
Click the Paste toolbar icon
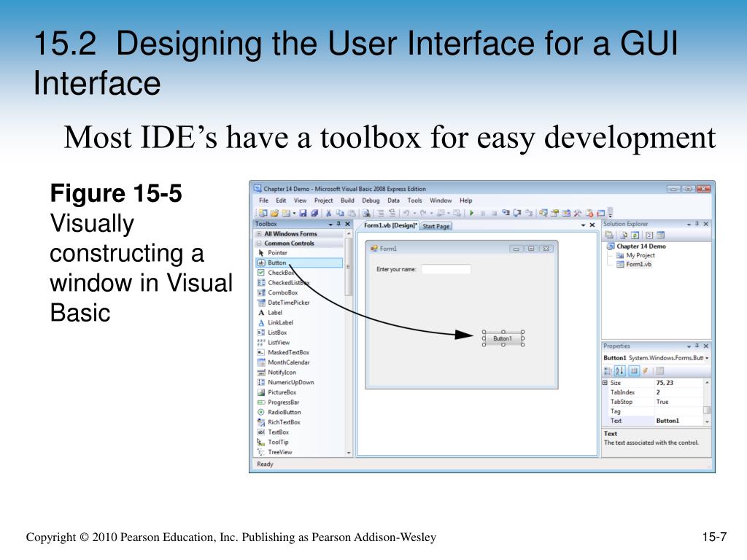click(352, 213)
